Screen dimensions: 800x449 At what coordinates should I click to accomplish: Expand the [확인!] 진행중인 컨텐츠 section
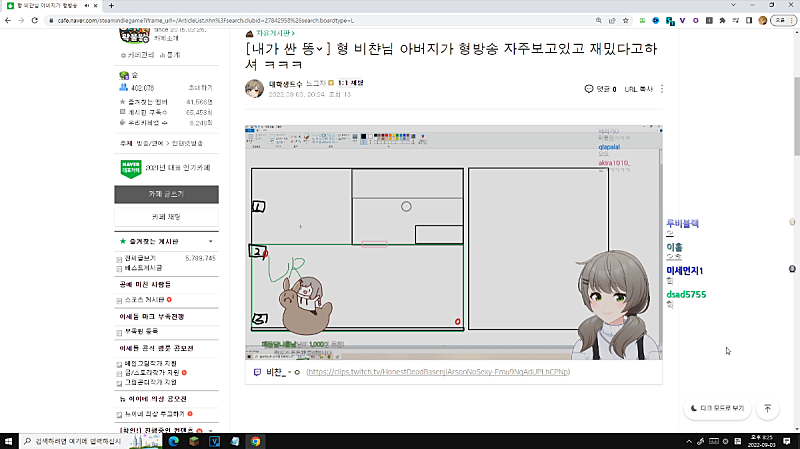point(211,431)
